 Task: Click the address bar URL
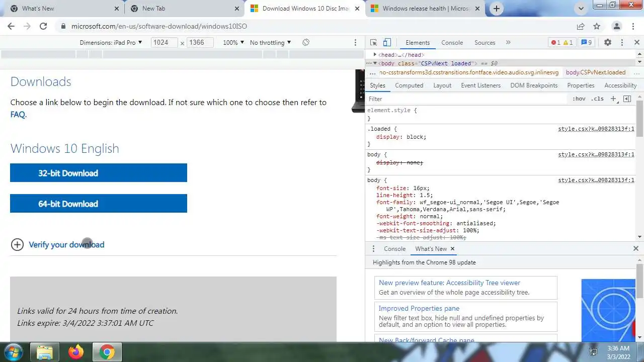pos(159,26)
